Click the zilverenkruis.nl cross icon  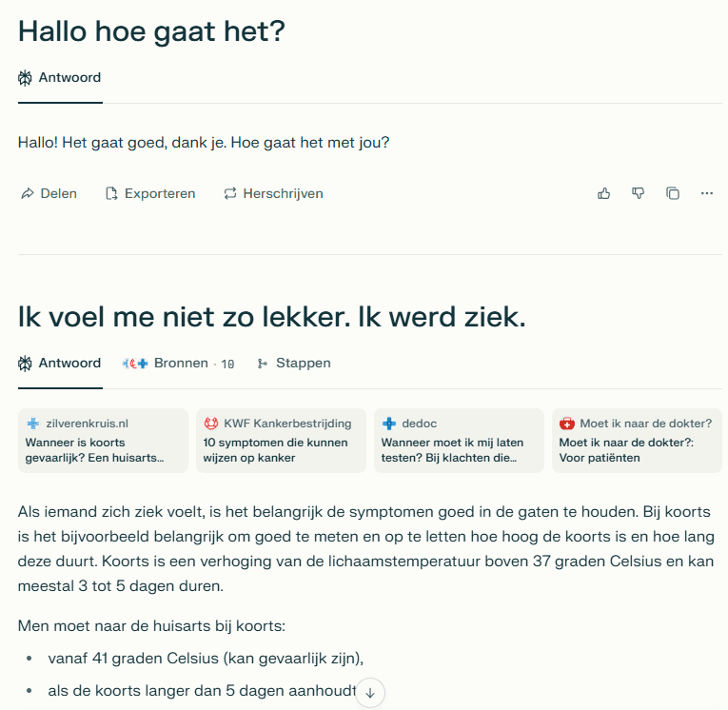(33, 424)
